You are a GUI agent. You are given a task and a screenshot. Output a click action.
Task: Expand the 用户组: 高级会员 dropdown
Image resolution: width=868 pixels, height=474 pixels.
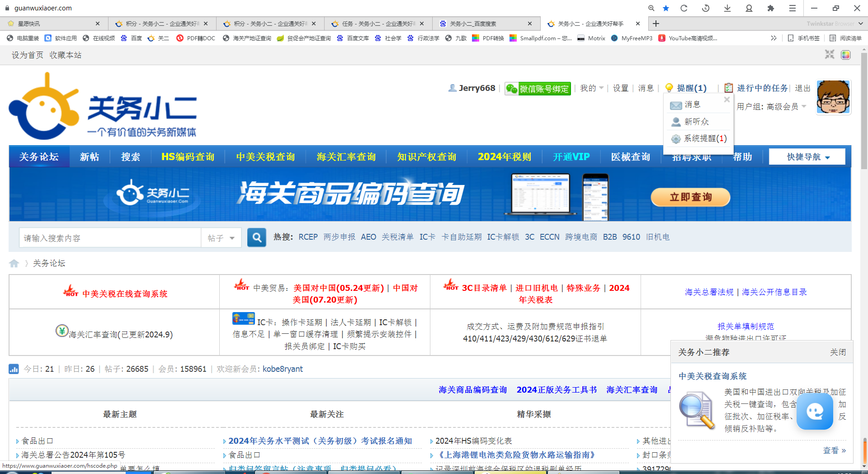pos(771,106)
